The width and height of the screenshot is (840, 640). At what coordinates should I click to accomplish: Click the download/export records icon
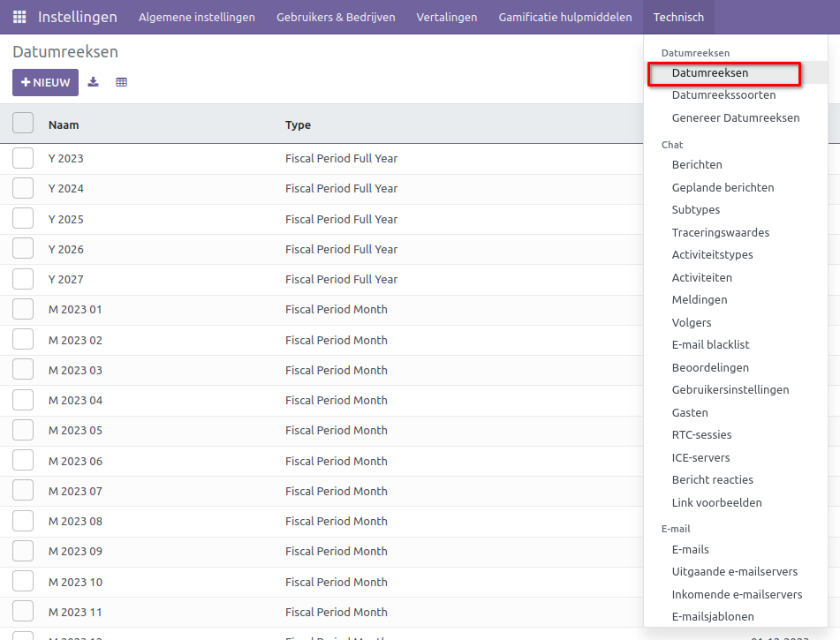[94, 82]
